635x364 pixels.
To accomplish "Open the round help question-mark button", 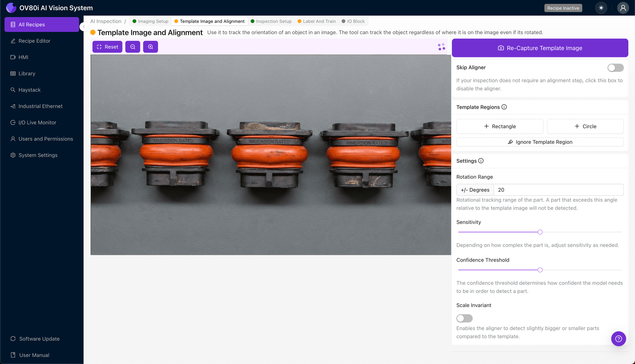I will [618, 339].
